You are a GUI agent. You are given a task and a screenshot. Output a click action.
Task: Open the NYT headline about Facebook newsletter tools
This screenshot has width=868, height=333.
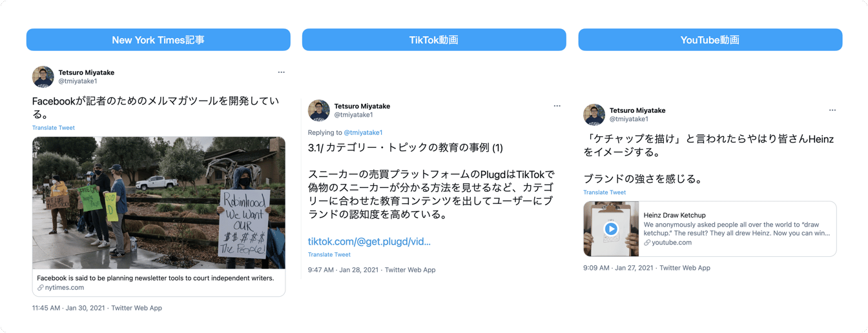pos(156,278)
